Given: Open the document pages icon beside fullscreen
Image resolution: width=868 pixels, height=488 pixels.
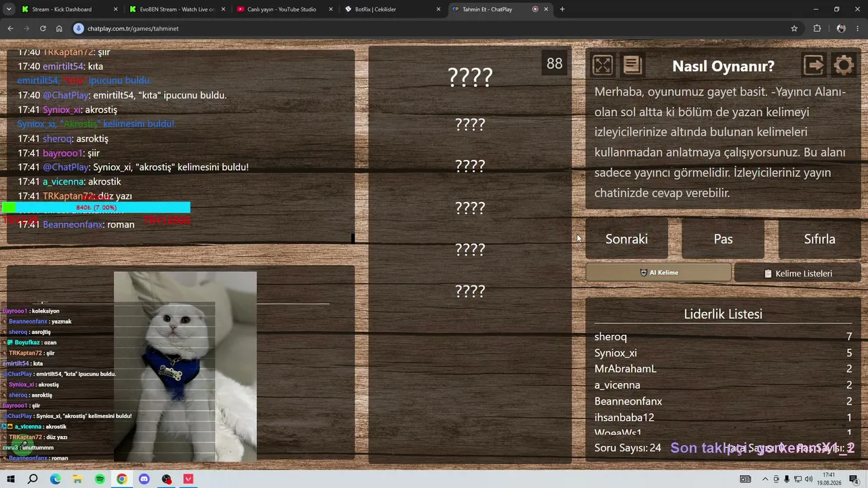Looking at the screenshot, I should [x=632, y=65].
